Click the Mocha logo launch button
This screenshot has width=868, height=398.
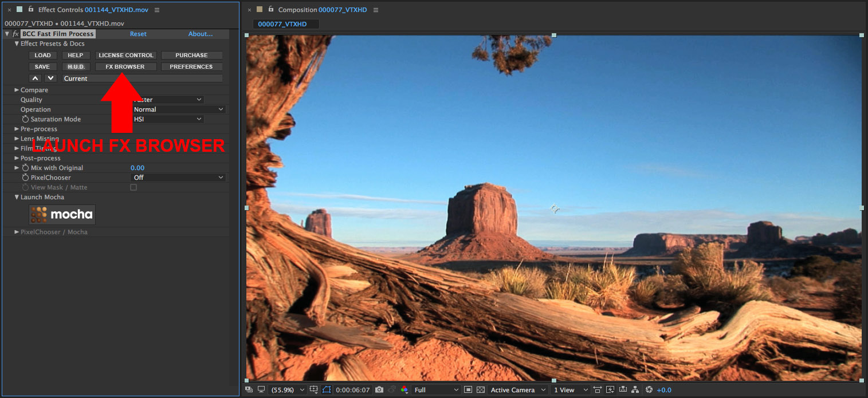[62, 215]
